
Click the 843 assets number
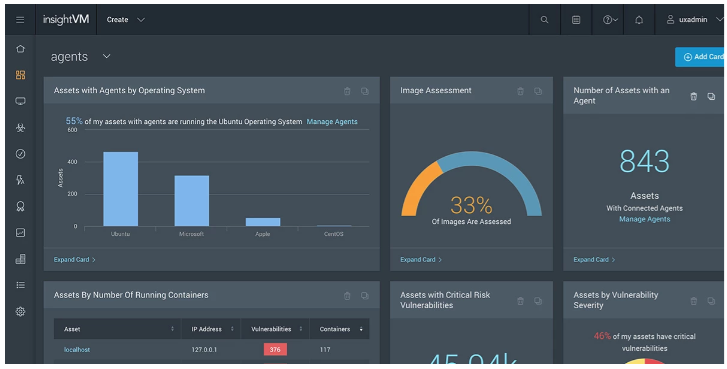pos(644,161)
